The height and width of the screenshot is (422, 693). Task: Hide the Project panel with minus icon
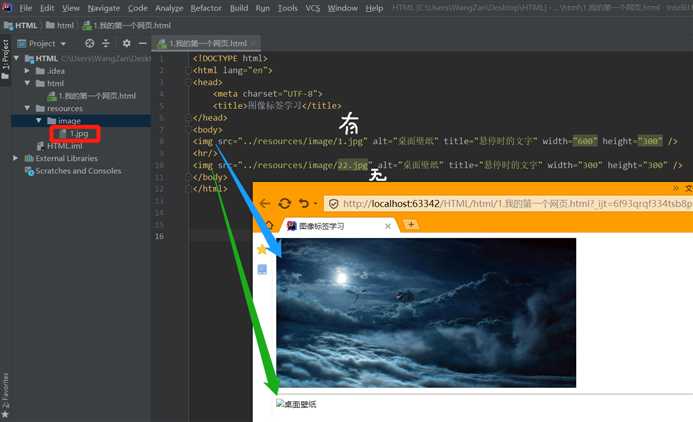click(x=144, y=44)
